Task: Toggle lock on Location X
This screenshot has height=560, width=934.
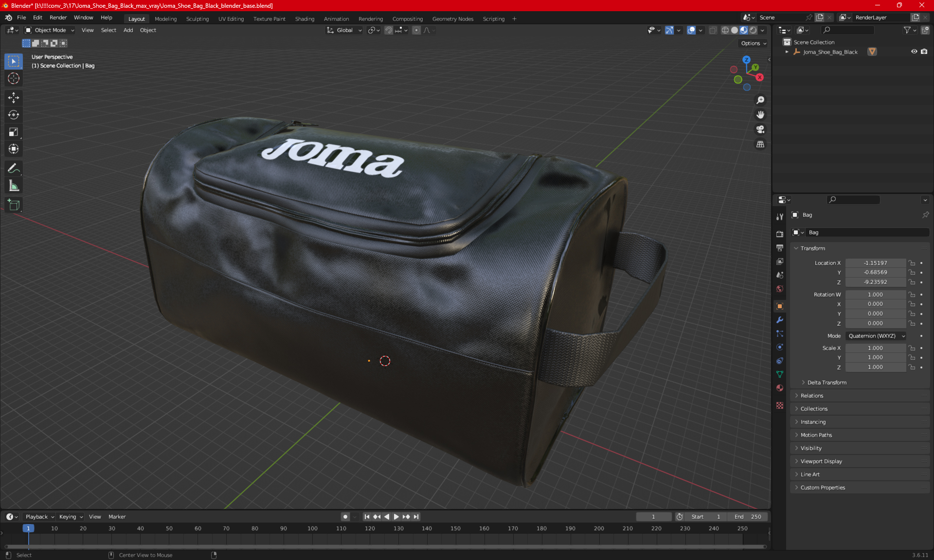Action: (912, 263)
